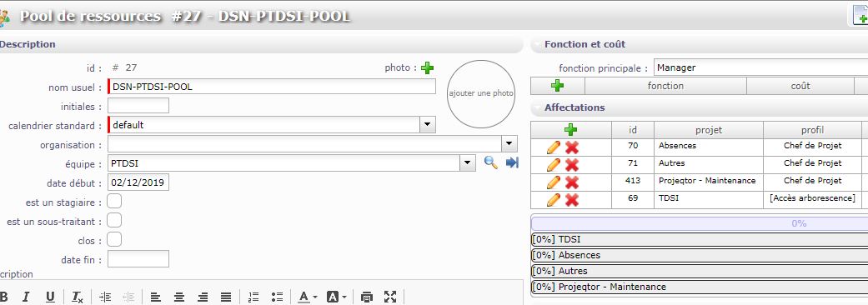Screen dimensions: 868x305
Task: Edit Projeqtor - Maintenance affectation
Action: (x=554, y=182)
